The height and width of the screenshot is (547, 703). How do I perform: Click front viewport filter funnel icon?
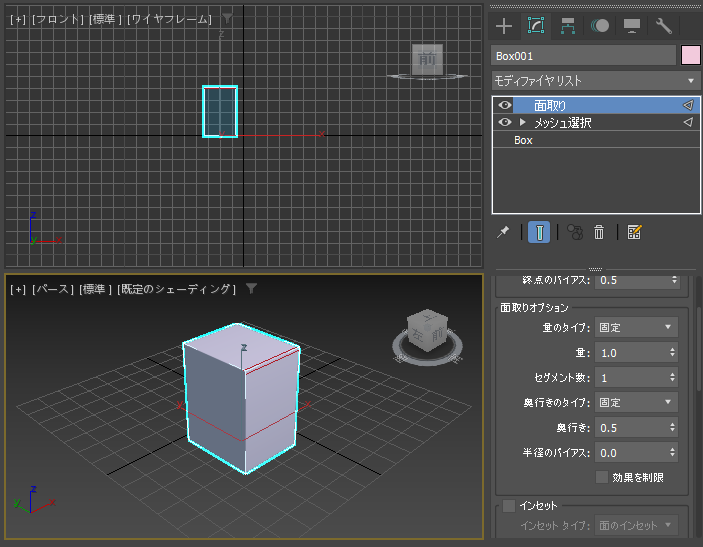coord(228,18)
